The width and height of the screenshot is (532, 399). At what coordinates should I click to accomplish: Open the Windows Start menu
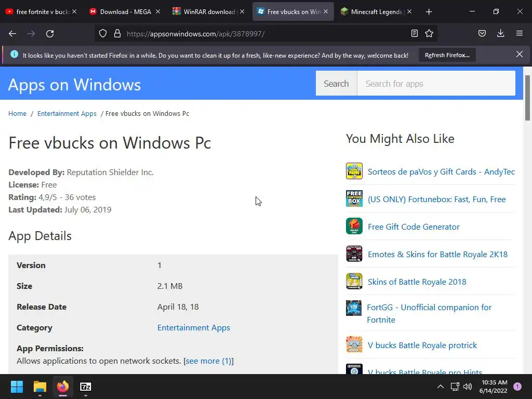point(17,387)
